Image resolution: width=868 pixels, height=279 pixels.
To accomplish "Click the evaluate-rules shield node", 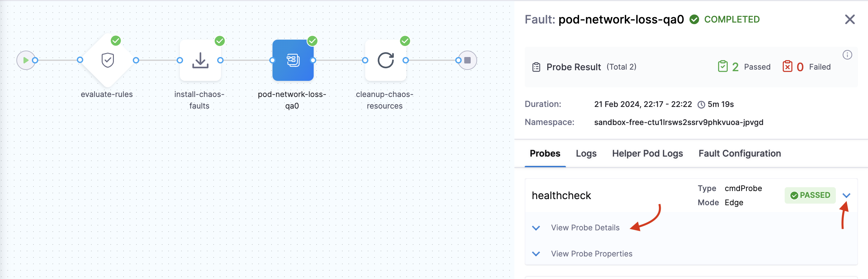I will coord(107,60).
